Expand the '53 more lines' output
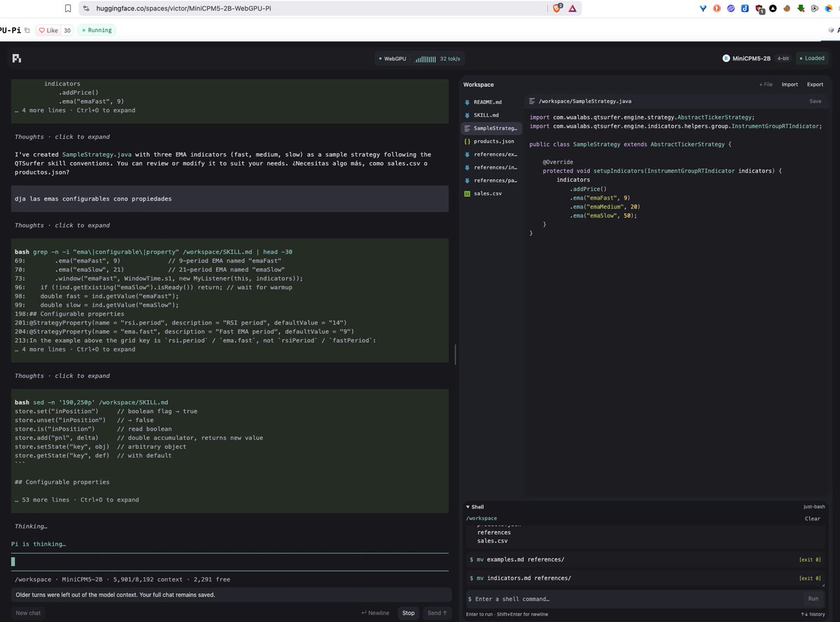This screenshot has height=622, width=840. [x=77, y=500]
